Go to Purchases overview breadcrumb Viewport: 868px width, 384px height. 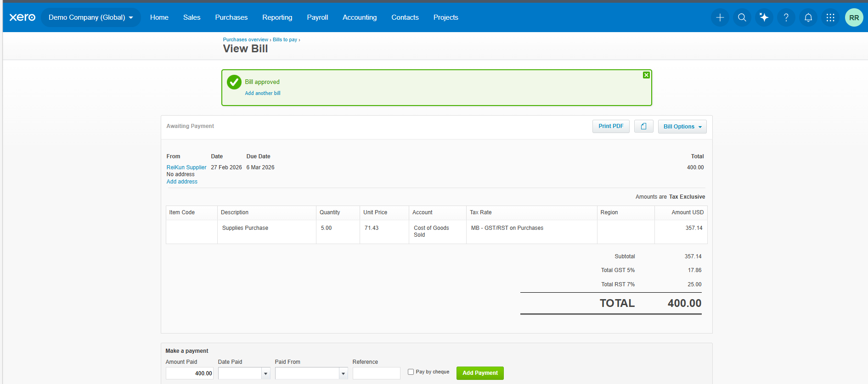point(246,39)
